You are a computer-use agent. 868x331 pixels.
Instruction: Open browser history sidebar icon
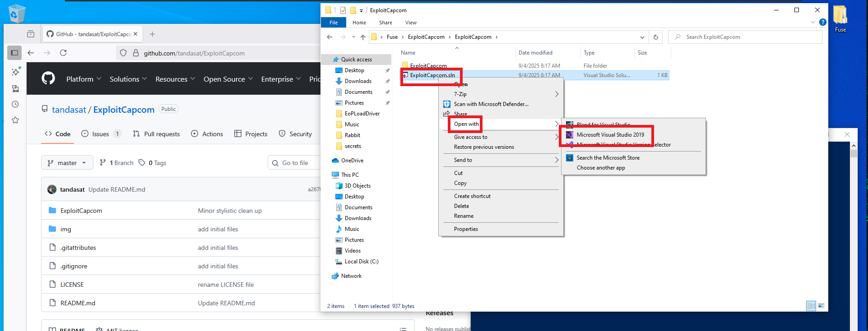[x=15, y=104]
